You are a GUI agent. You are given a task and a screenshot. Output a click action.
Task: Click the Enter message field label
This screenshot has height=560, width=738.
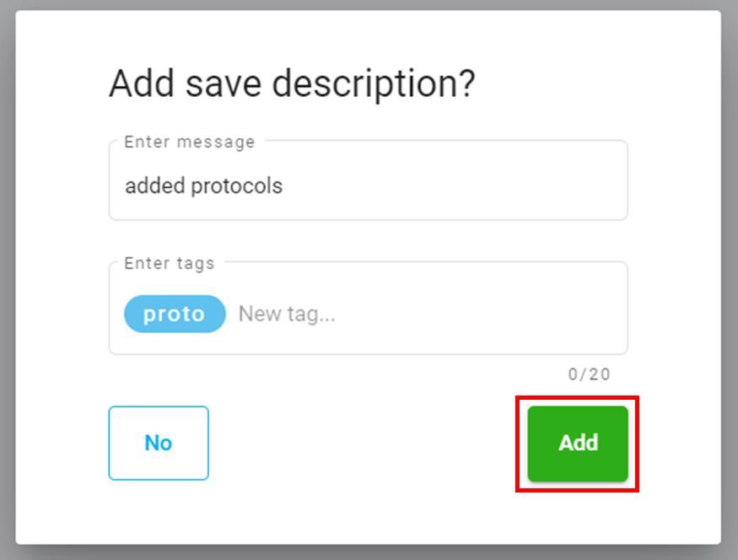click(x=189, y=142)
